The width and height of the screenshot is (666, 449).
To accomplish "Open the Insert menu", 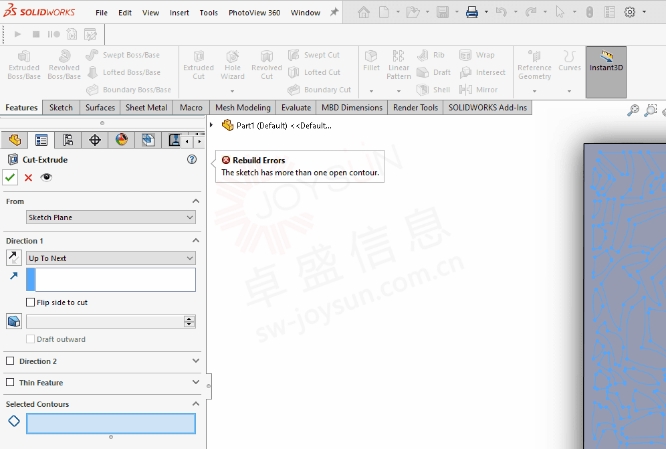I will coord(179,13).
